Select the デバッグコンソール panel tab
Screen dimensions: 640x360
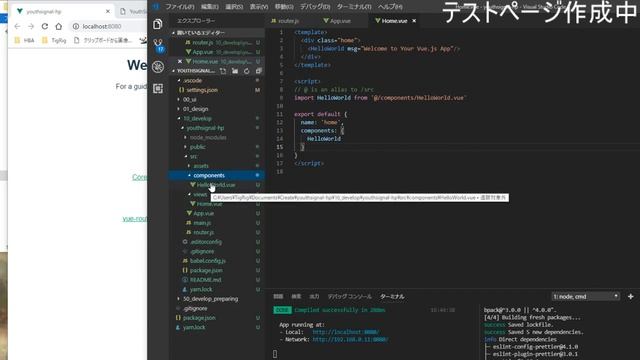[349, 296]
